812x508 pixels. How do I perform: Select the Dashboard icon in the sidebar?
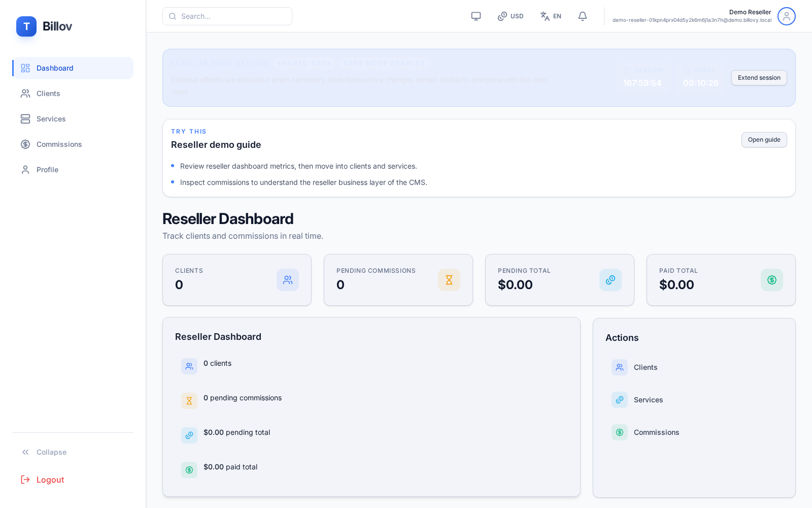pos(25,68)
